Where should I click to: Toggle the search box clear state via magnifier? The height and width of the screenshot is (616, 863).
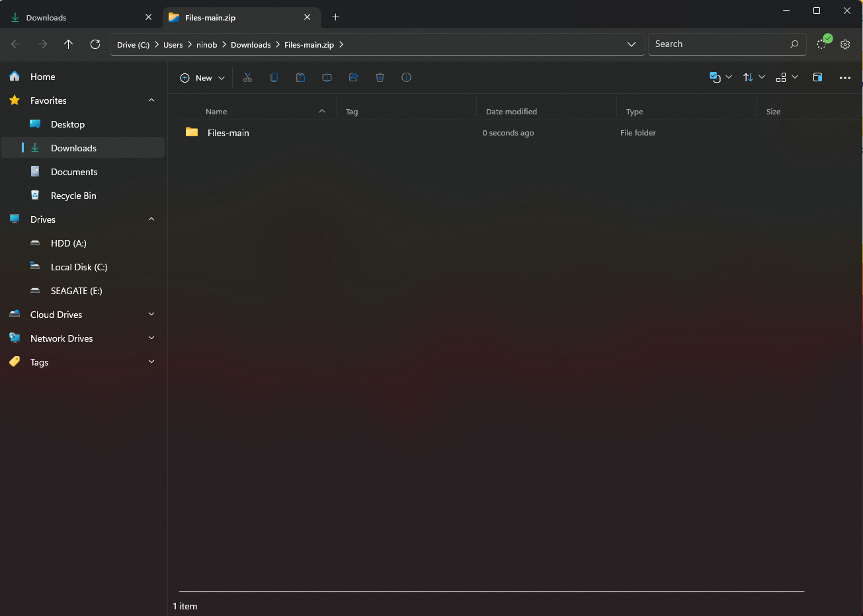click(x=794, y=44)
